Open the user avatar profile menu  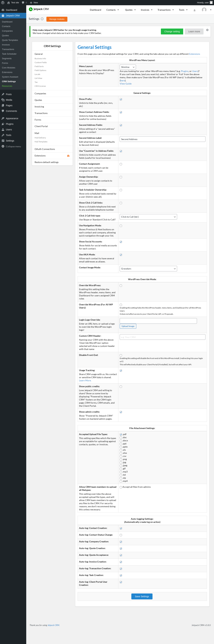(x=204, y=10)
